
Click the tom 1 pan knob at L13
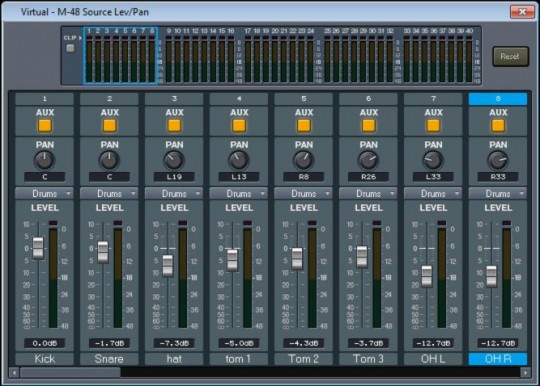[239, 160]
